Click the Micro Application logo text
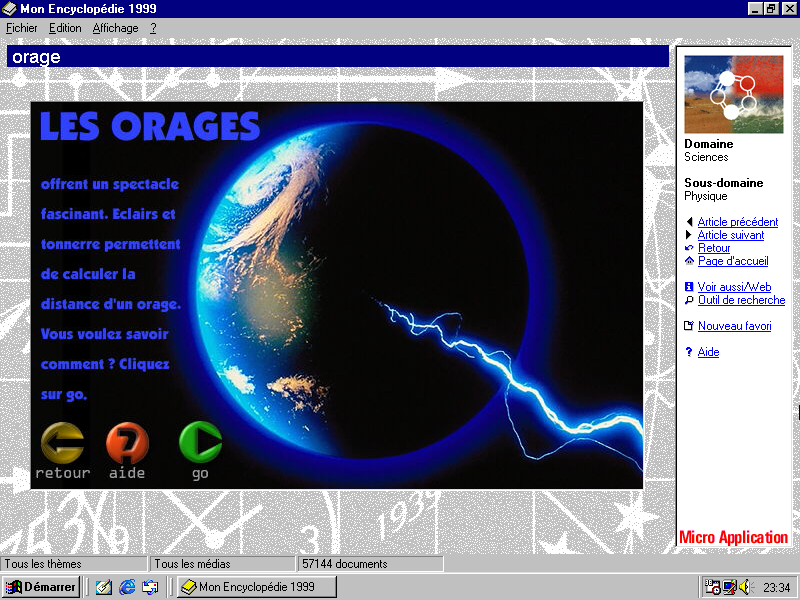 click(733, 537)
